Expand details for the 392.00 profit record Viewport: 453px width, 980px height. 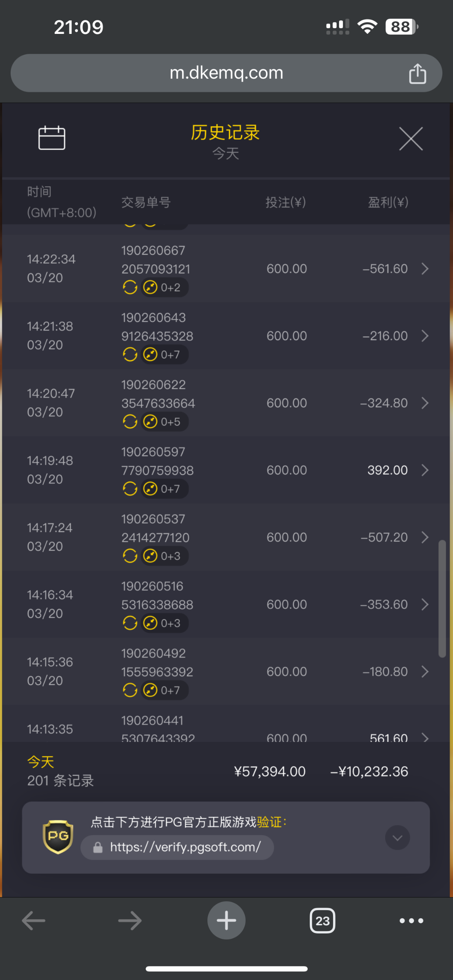pyautogui.click(x=425, y=470)
